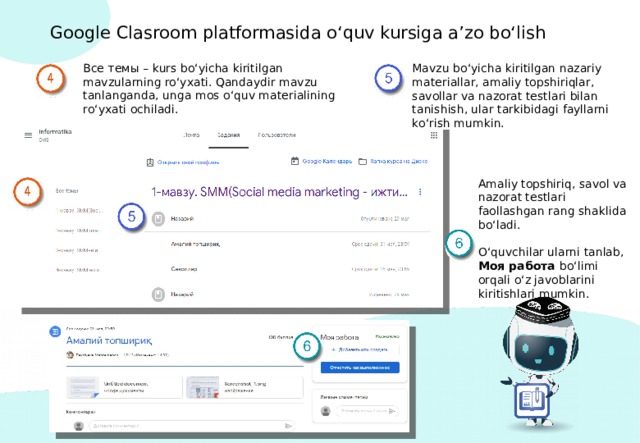
Task: Open the Саволлар row in the topic
Action: (287, 269)
